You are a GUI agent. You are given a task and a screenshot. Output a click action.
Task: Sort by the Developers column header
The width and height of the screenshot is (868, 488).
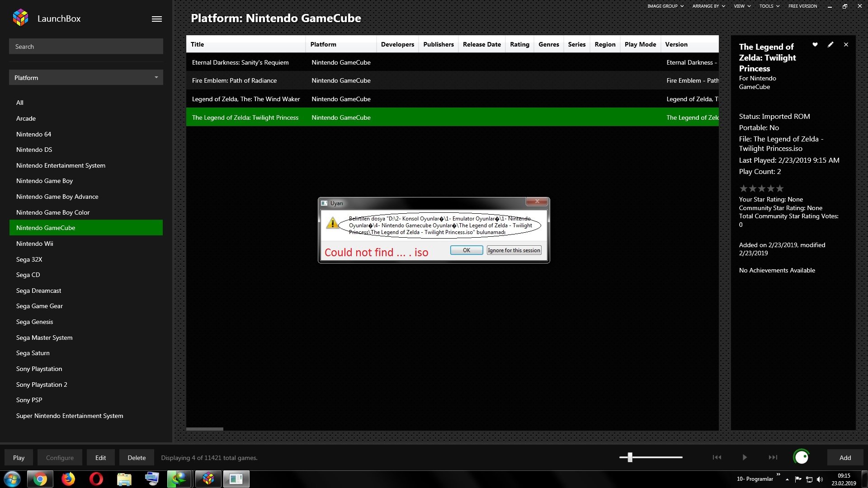click(x=397, y=44)
